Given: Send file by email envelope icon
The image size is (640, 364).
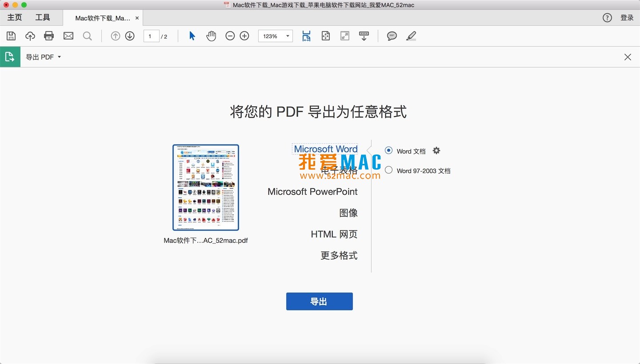Looking at the screenshot, I should point(68,36).
